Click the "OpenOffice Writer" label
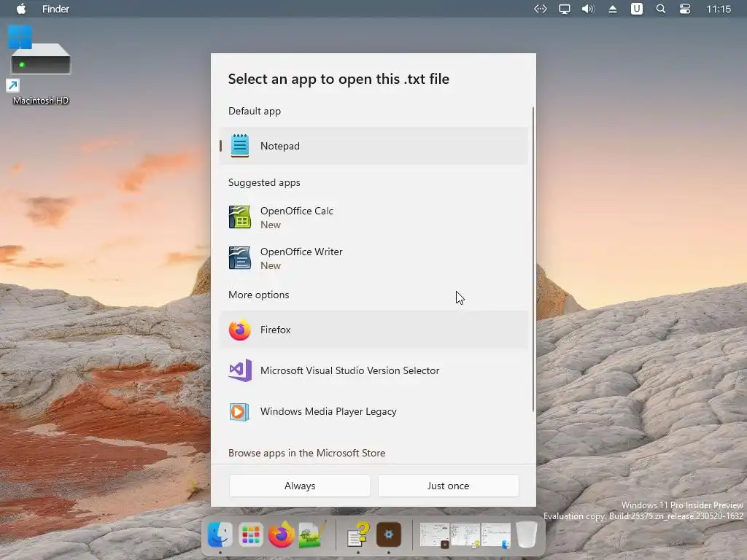 (301, 252)
